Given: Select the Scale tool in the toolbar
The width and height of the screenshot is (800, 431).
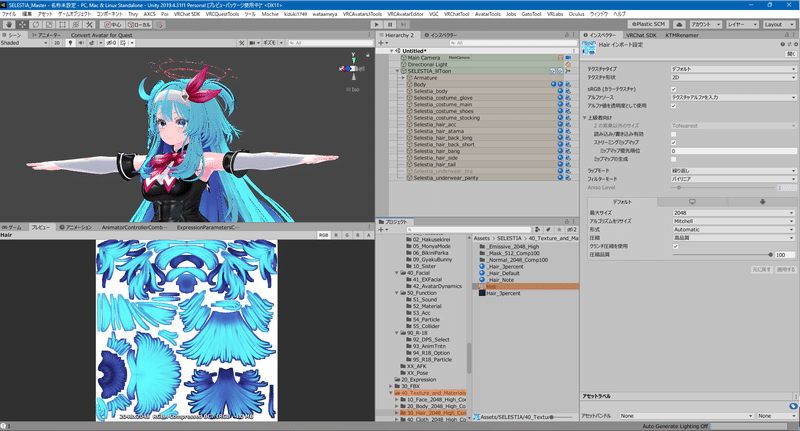Looking at the screenshot, I should [x=48, y=24].
